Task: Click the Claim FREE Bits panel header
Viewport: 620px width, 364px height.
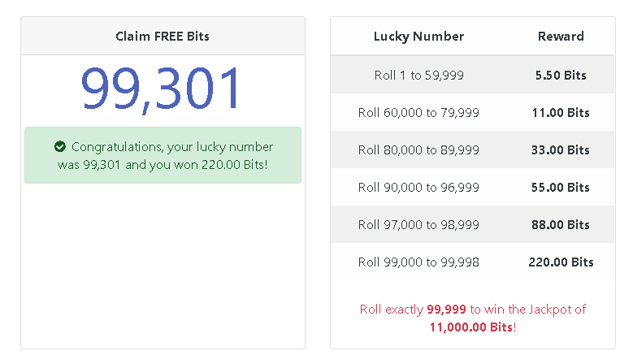Action: tap(163, 37)
